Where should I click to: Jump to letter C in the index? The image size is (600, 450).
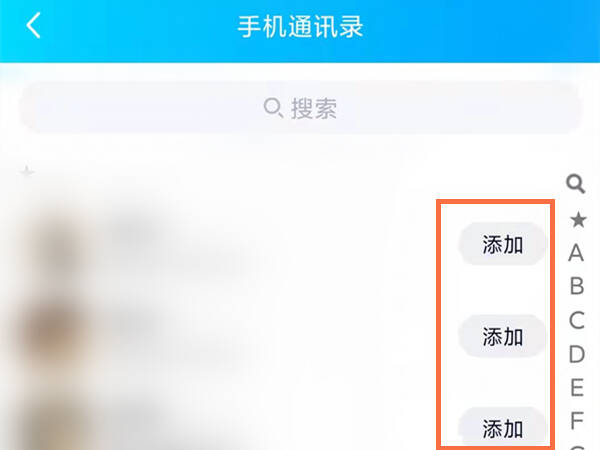[577, 320]
